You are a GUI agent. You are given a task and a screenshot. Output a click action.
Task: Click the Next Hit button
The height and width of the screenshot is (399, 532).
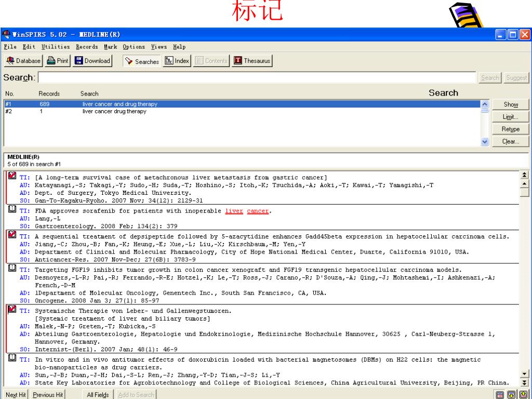[16, 395]
